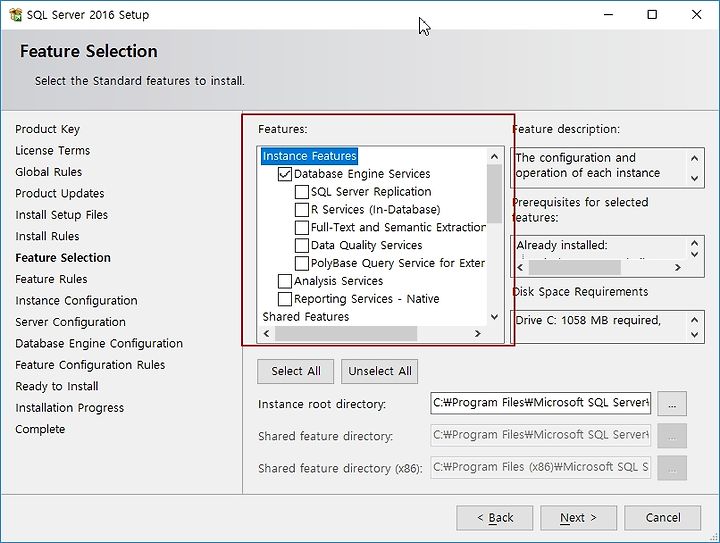
Task: Click the Ready to Install step
Action: [x=56, y=386]
